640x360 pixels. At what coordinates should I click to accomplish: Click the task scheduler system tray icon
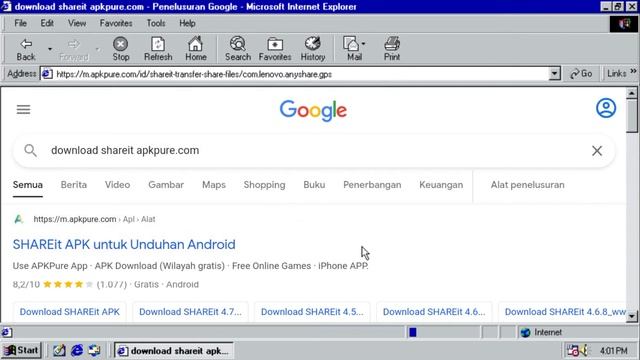[x=573, y=351]
